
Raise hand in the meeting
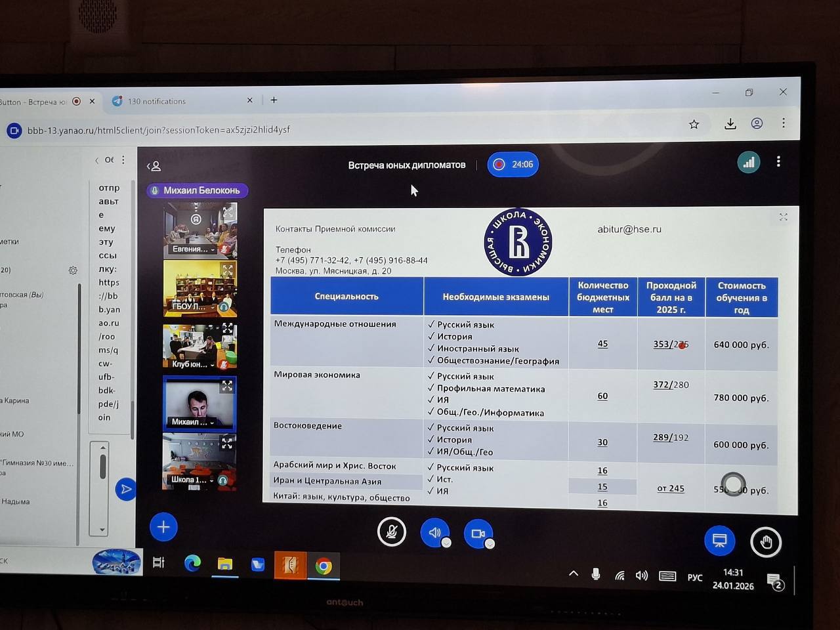click(x=765, y=542)
